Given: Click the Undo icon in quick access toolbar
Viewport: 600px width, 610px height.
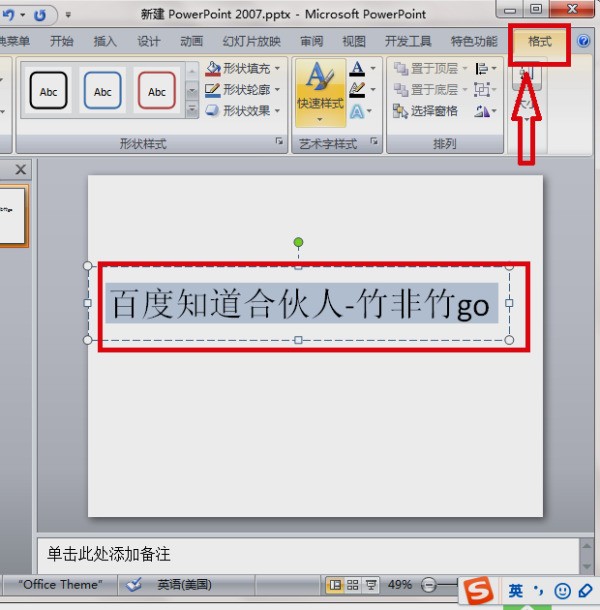Looking at the screenshot, I should tap(9, 15).
